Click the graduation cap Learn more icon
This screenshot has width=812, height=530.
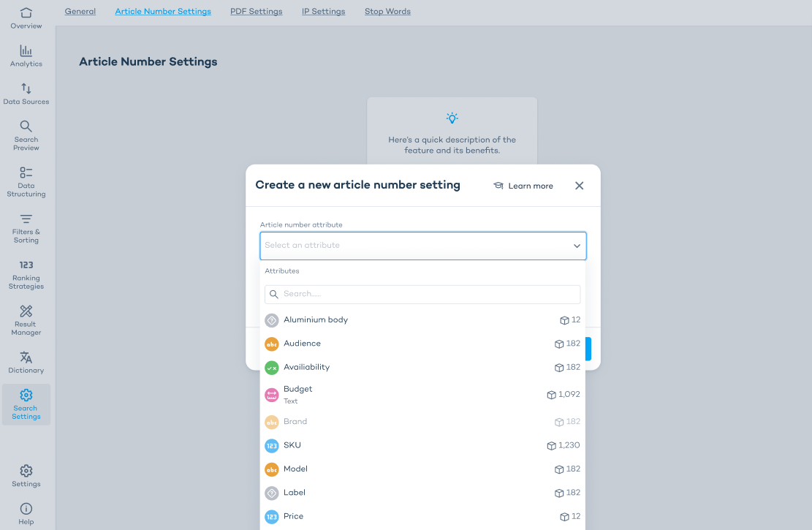498,186
